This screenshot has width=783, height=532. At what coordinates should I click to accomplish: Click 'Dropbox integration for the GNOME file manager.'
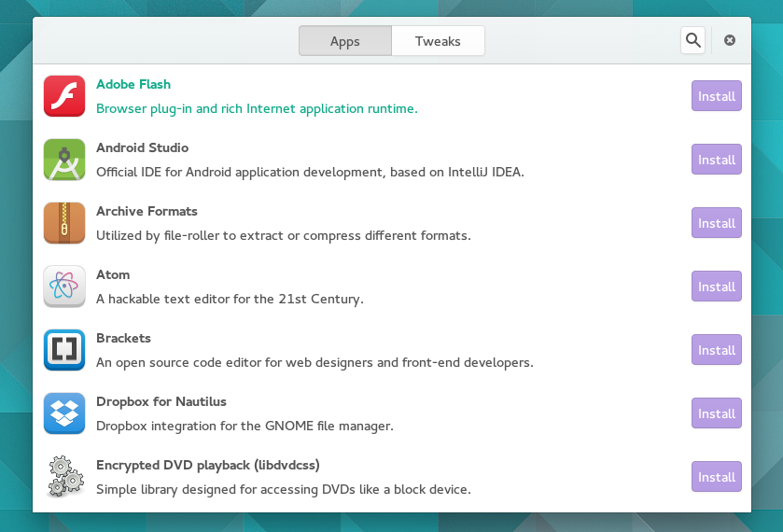coord(245,427)
